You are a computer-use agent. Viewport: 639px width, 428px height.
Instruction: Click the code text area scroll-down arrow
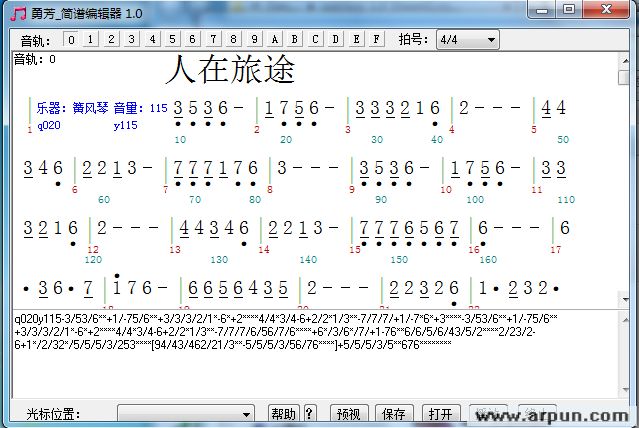(x=625, y=390)
